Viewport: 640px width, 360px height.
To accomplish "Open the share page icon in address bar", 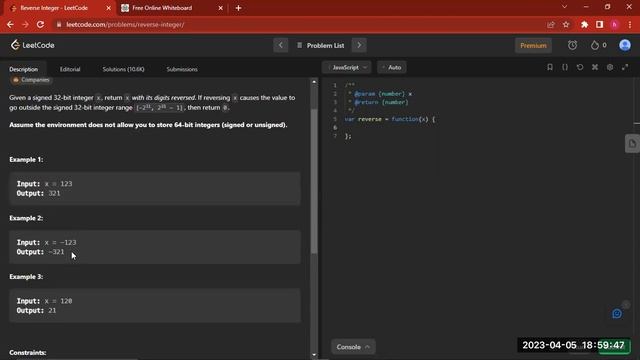I will point(551,24).
